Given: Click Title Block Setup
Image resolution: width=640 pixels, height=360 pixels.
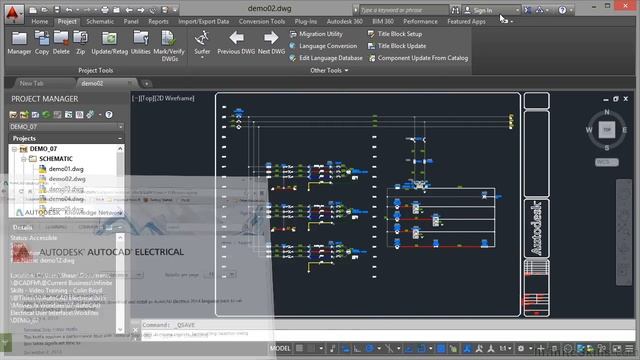Looking at the screenshot, I should click(x=395, y=34).
